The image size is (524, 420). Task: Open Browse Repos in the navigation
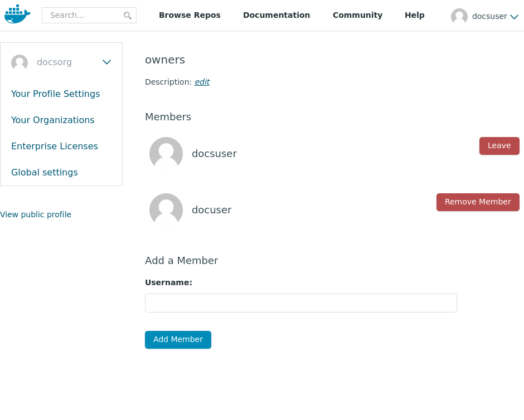pos(190,15)
